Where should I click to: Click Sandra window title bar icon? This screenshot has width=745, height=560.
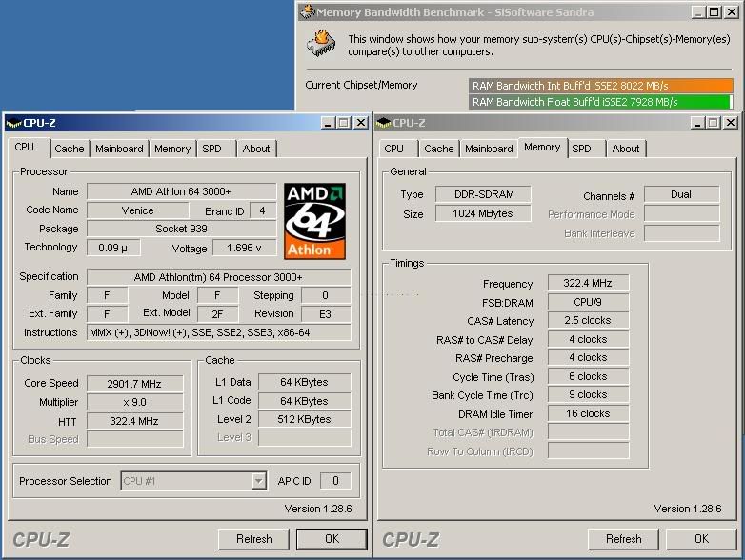point(309,11)
